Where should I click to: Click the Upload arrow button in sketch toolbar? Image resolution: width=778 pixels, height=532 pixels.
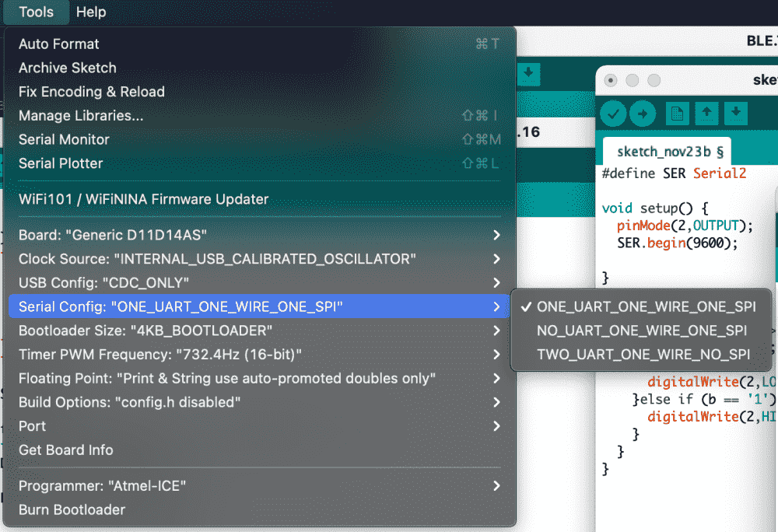point(643,114)
